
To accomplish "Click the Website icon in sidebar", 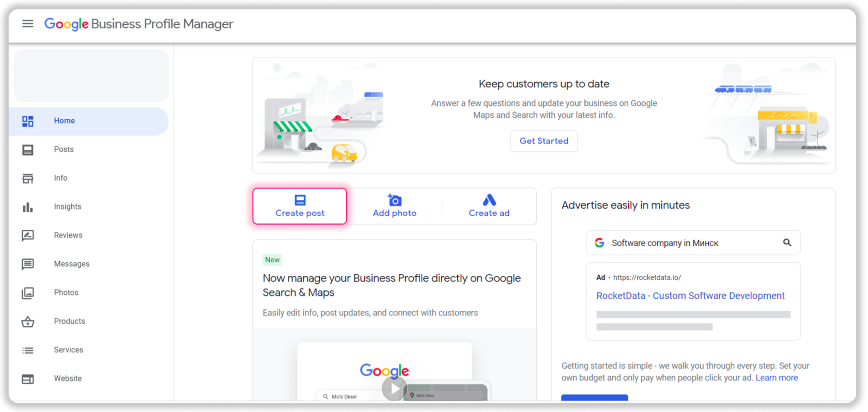I will [x=28, y=379].
